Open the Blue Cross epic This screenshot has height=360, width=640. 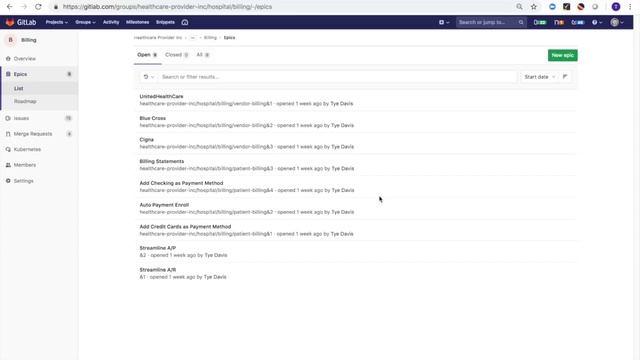153,118
